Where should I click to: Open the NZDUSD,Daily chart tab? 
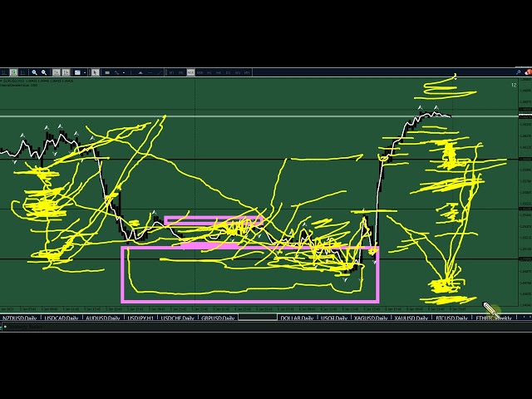tap(20, 318)
